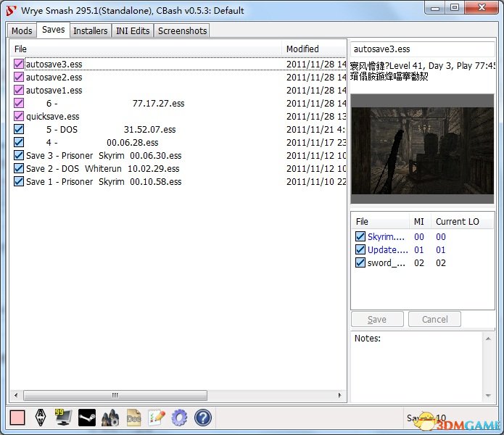Image resolution: width=504 pixels, height=435 pixels.
Task: Sort saves by Modified column header
Action: (314, 49)
